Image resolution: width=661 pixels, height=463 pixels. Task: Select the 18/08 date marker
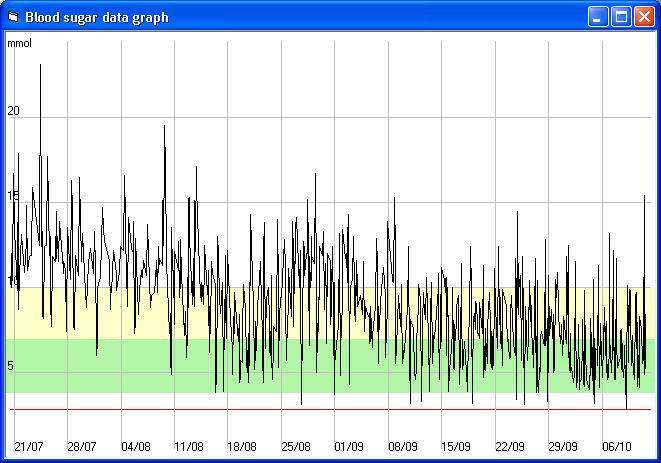tap(242, 447)
